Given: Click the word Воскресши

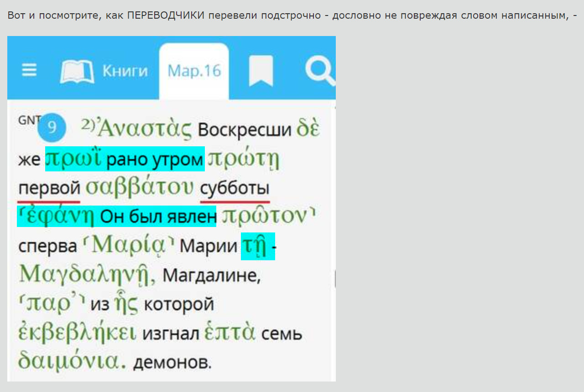Looking at the screenshot, I should 245,130.
